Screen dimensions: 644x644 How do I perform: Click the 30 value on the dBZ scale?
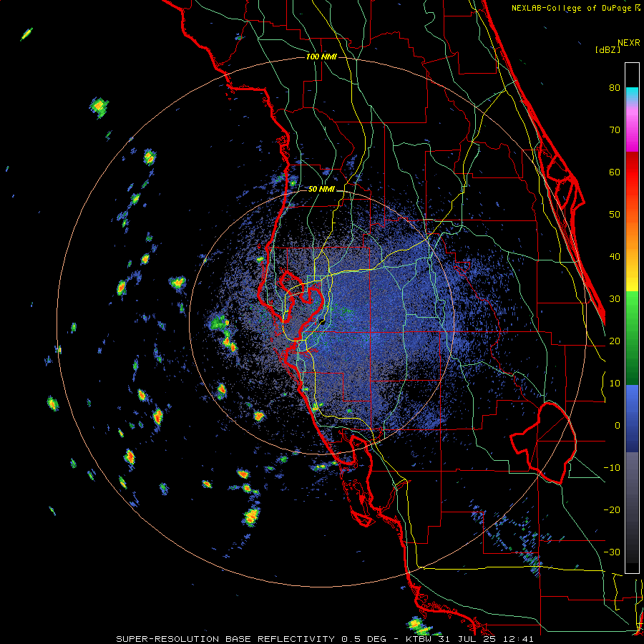point(615,298)
